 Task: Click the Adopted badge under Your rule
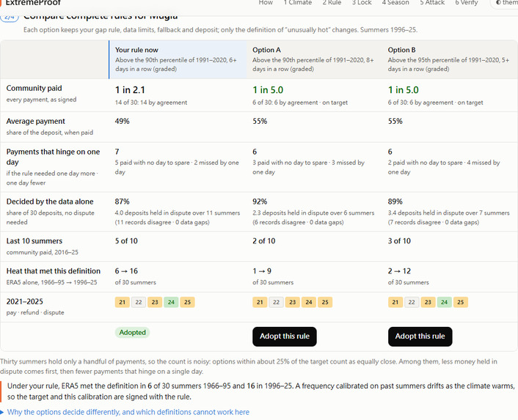coord(132,333)
